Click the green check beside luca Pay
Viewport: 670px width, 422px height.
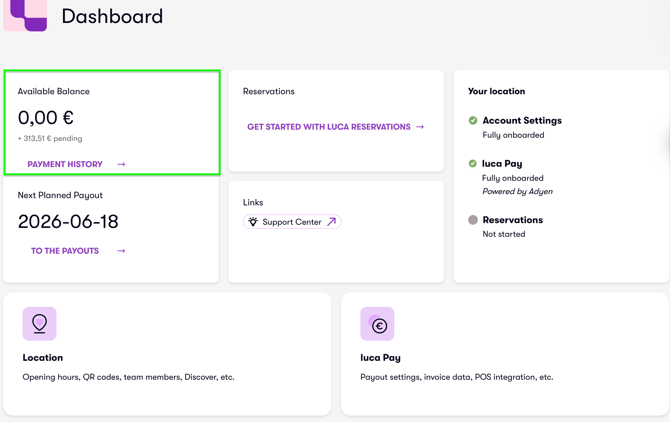point(472,164)
